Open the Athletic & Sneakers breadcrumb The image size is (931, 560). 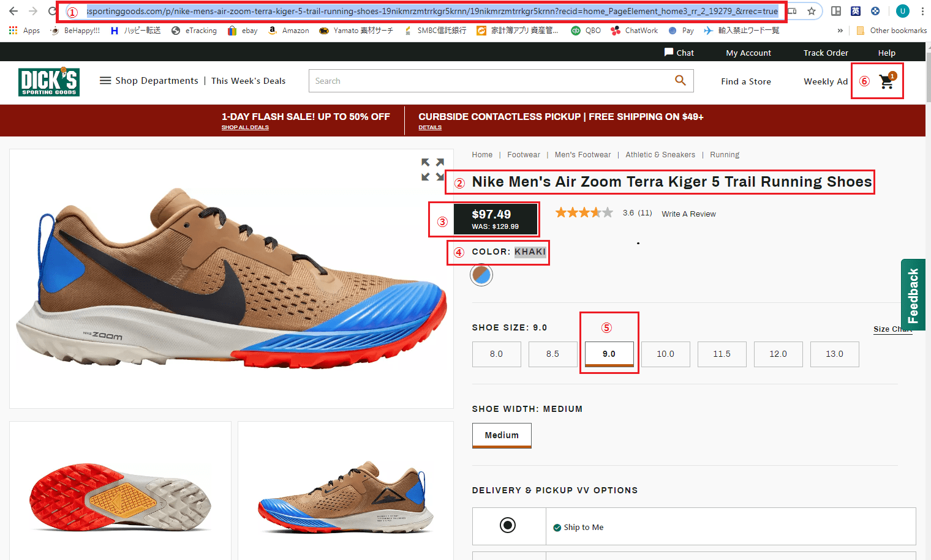click(x=660, y=155)
